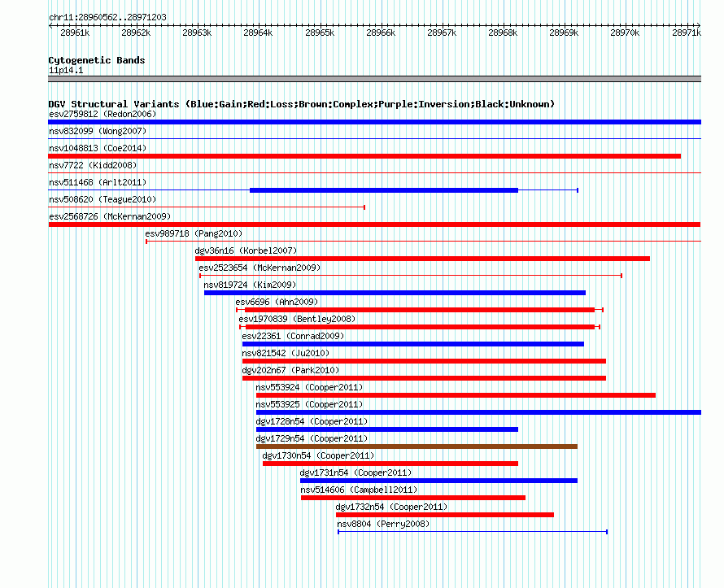The width and height of the screenshot is (724, 588).
Task: Select the red esv1970839 bar
Action: pyautogui.click(x=421, y=327)
